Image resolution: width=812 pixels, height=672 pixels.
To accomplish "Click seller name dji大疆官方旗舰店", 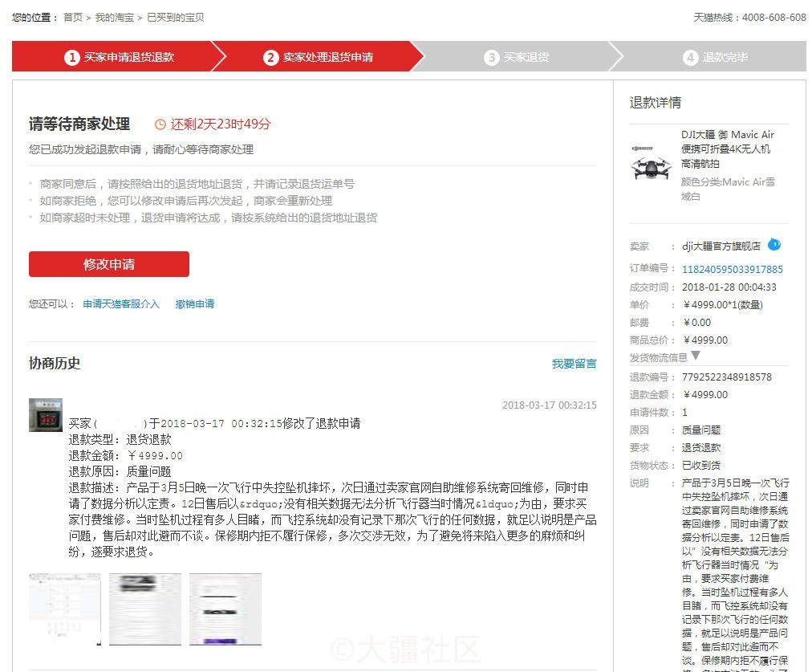I will (x=721, y=246).
